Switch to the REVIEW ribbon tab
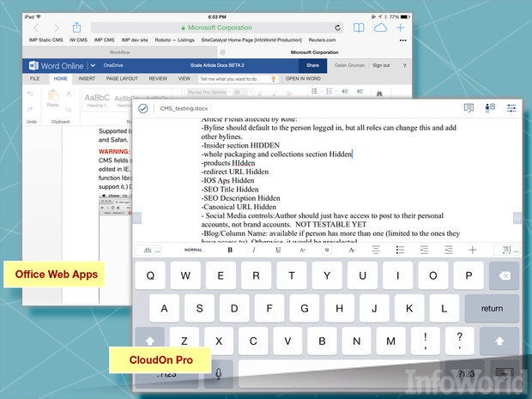Image resolution: width=532 pixels, height=399 pixels. 158,79
